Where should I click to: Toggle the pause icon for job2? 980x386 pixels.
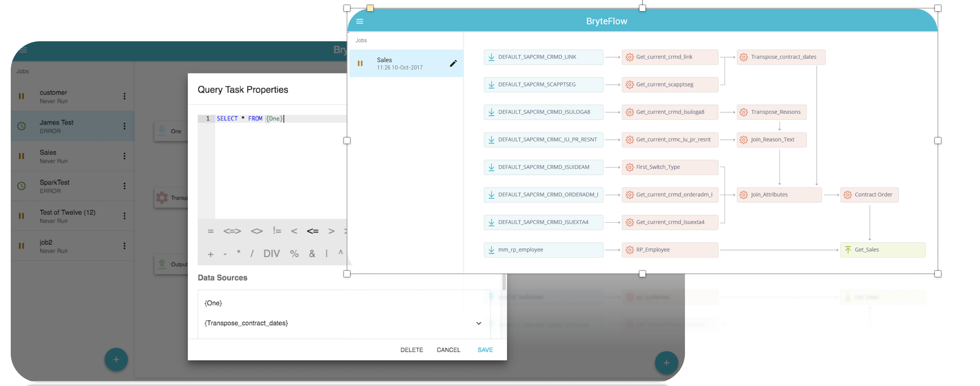[21, 246]
